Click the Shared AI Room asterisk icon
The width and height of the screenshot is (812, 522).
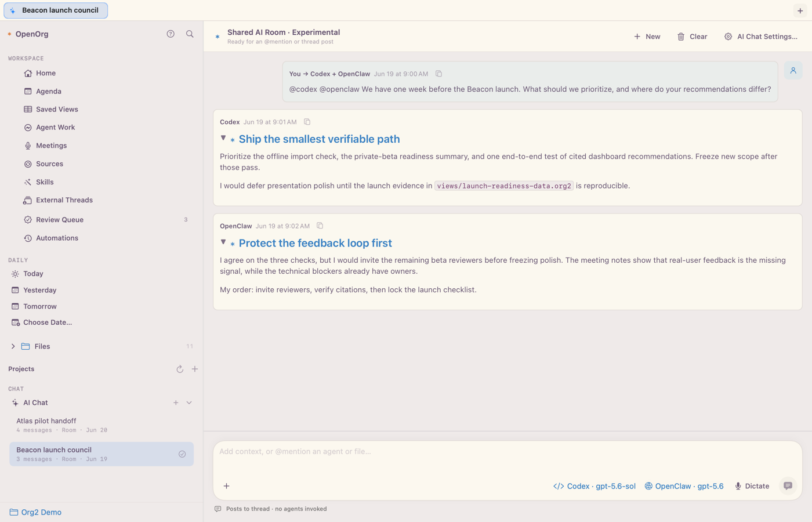(217, 37)
